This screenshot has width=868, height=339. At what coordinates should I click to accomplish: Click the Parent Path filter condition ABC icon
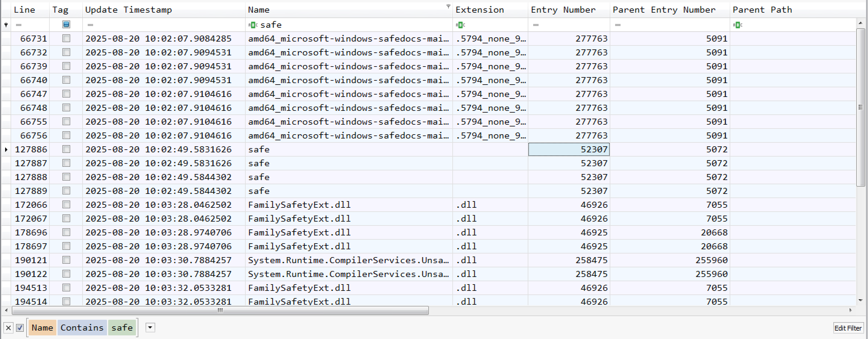[737, 25]
